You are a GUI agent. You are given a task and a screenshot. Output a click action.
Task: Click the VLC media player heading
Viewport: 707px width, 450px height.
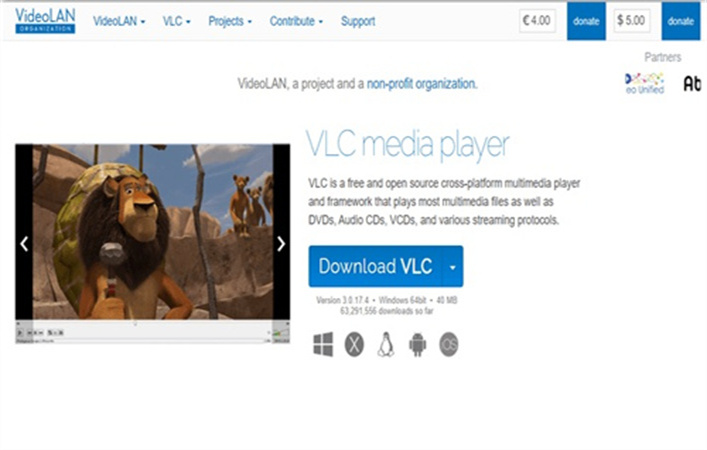tap(408, 145)
